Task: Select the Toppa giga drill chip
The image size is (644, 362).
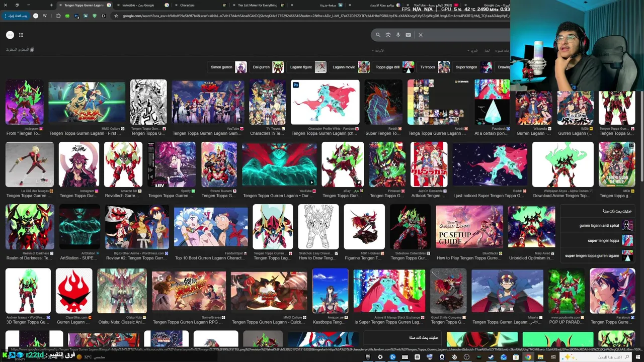Action: point(394,67)
